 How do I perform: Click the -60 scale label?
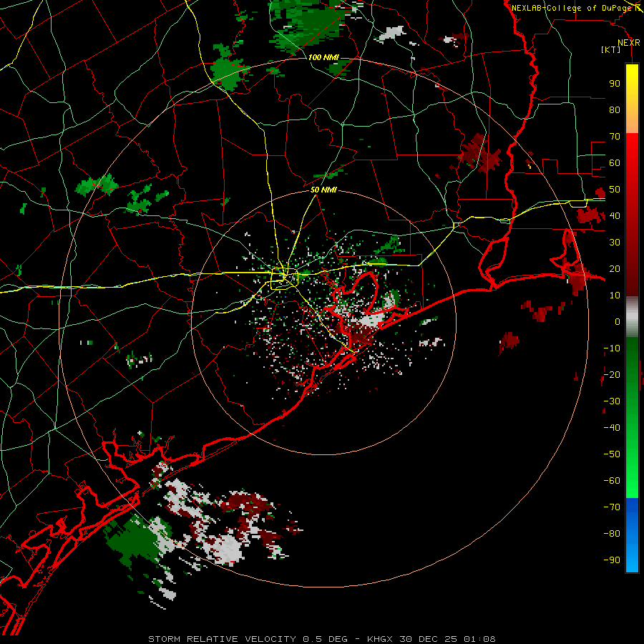(x=612, y=481)
